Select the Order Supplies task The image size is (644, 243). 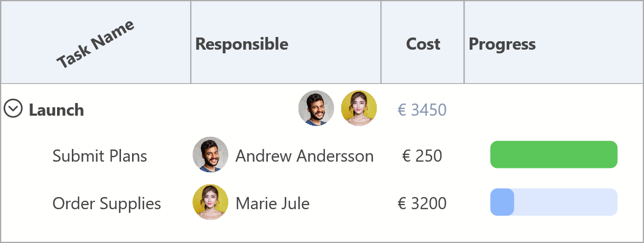(x=107, y=203)
